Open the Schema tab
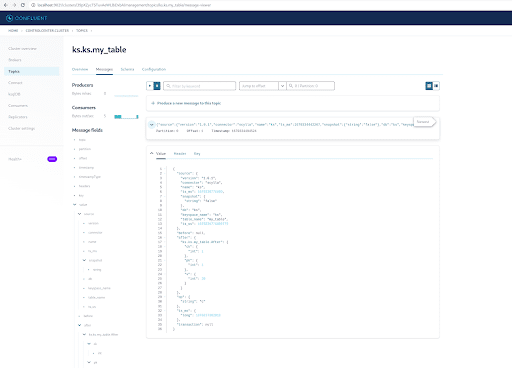 point(127,69)
